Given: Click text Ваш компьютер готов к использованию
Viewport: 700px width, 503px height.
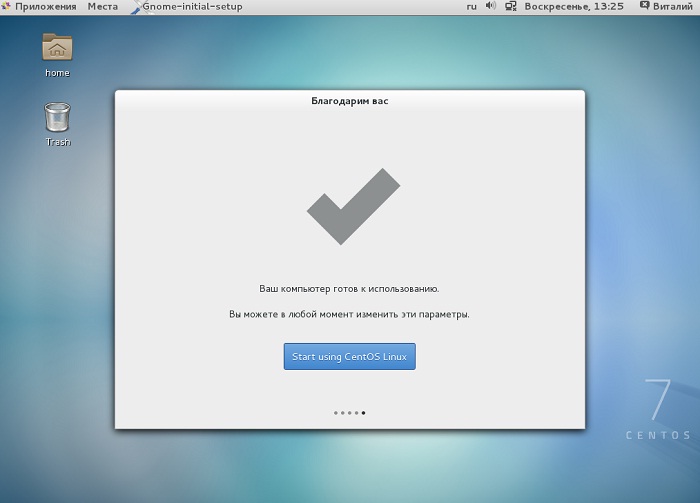Looking at the screenshot, I should (x=349, y=289).
